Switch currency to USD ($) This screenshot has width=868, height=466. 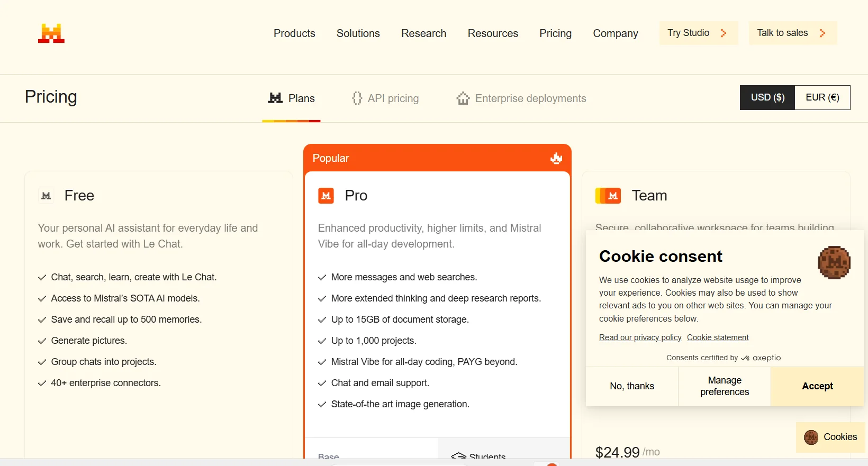767,97
